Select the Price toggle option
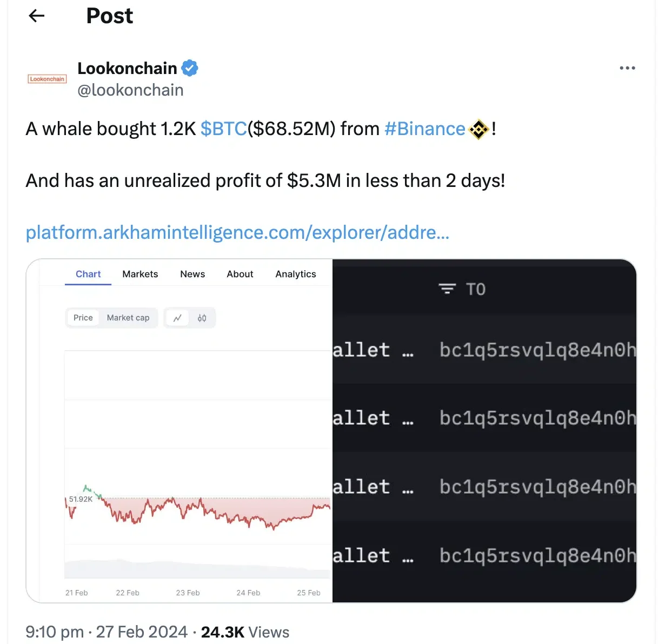This screenshot has height=644, width=665. (x=83, y=318)
